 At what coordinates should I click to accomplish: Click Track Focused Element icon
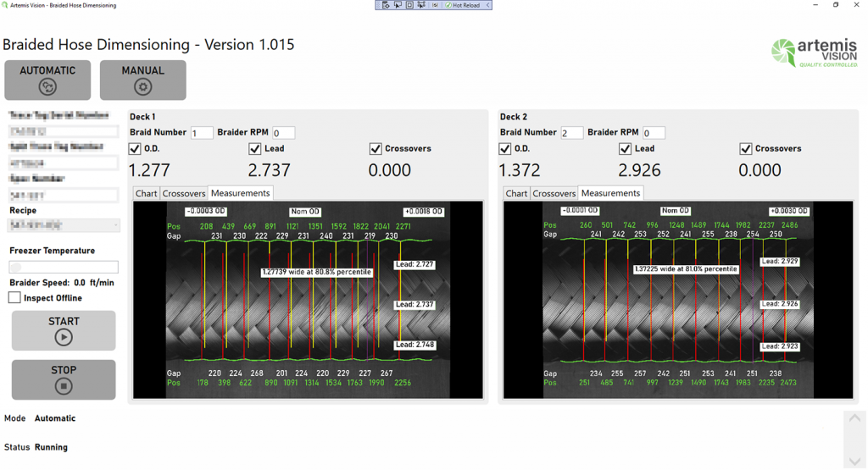421,5
